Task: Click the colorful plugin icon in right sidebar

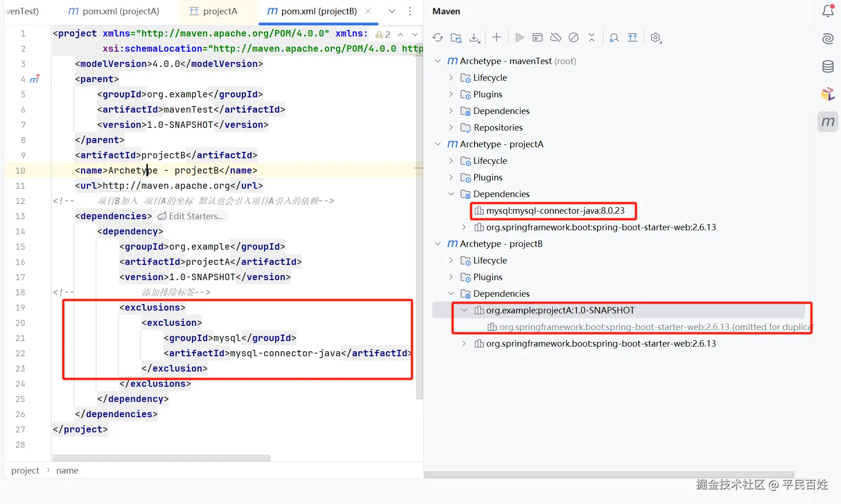Action: 828,94
